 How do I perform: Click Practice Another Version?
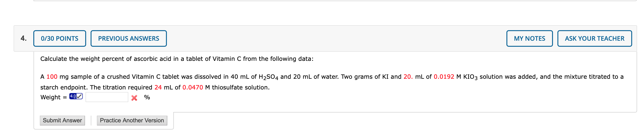click(x=132, y=120)
